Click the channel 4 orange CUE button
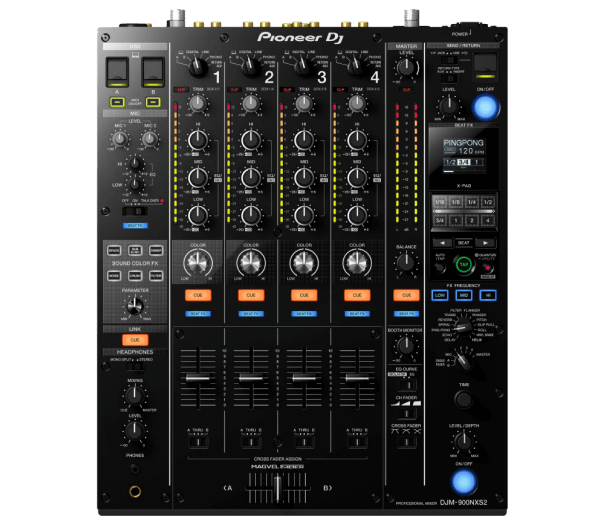Image resolution: width=605 pixels, height=525 pixels. click(x=357, y=295)
